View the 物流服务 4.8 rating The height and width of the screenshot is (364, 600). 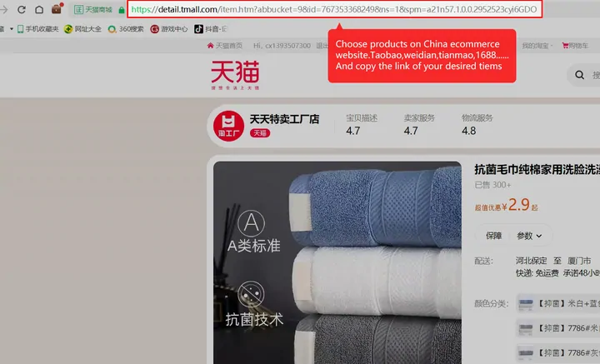[x=477, y=125]
